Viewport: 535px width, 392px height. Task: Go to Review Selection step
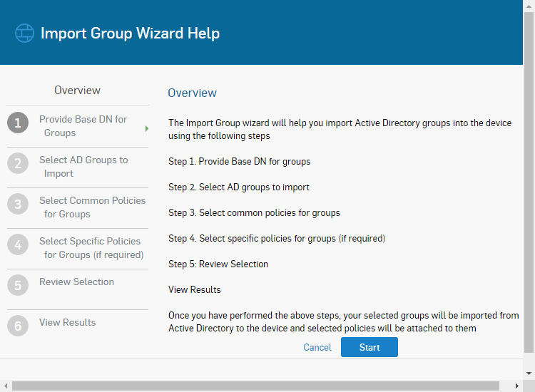coord(77,282)
